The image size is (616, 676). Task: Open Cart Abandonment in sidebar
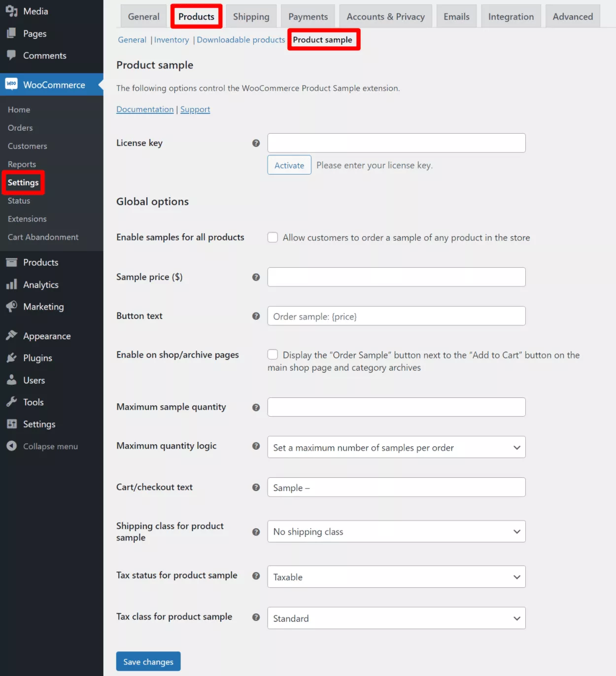click(43, 237)
